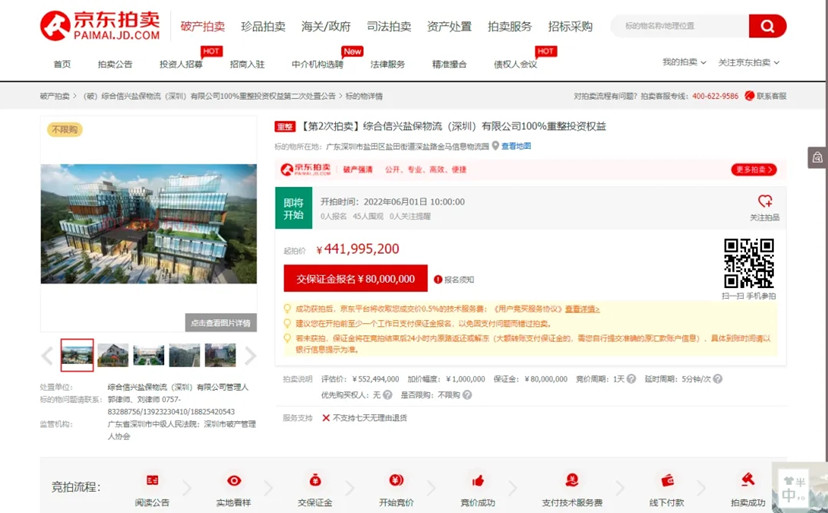
Task: Open the 拍卖服务 top tab
Action: pos(510,26)
